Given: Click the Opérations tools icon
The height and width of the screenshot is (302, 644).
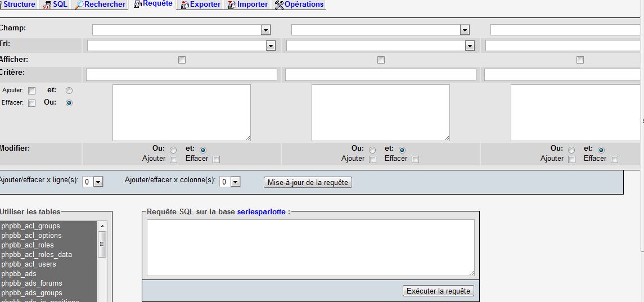Looking at the screenshot, I should tap(279, 4).
